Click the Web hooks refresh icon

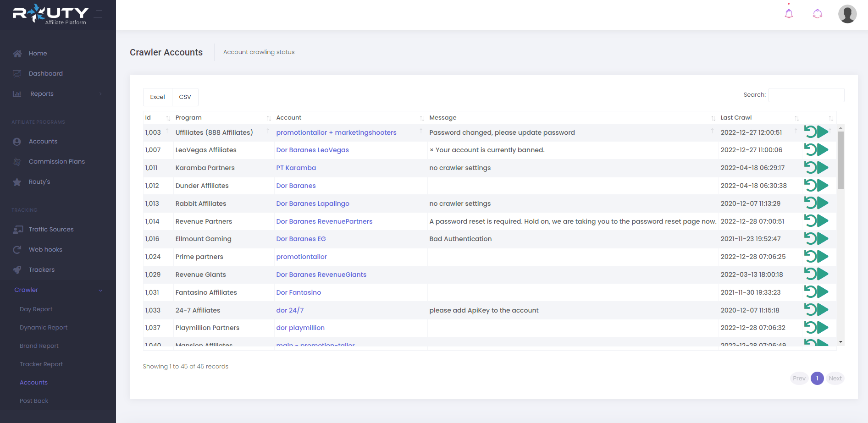(17, 250)
